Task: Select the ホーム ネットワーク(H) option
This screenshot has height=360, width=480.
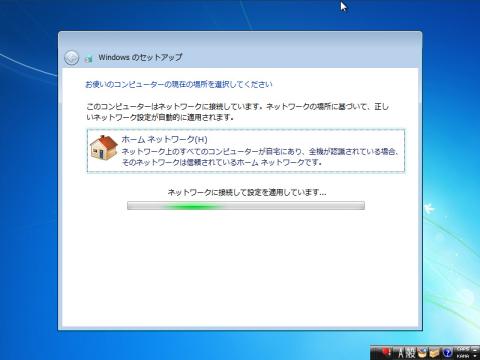Action: click(x=246, y=151)
